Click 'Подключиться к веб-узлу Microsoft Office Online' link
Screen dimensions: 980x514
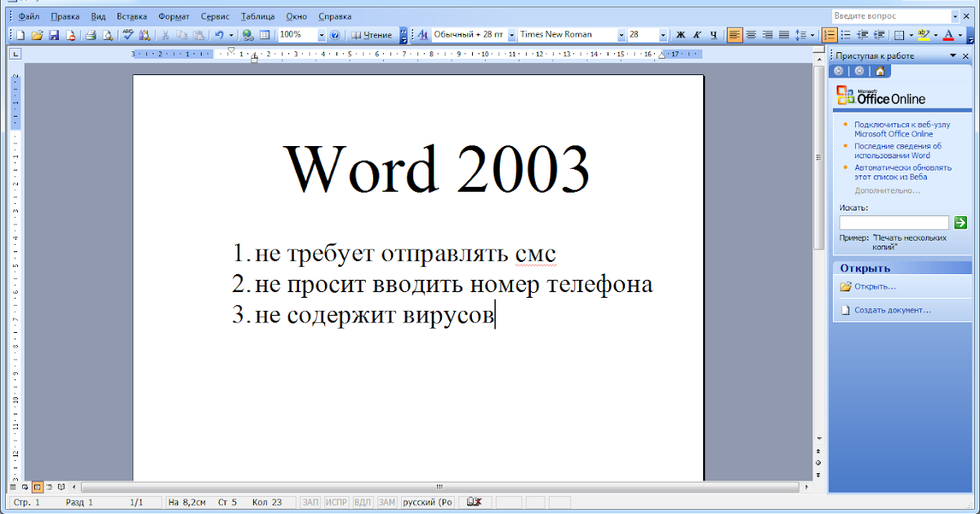point(902,129)
